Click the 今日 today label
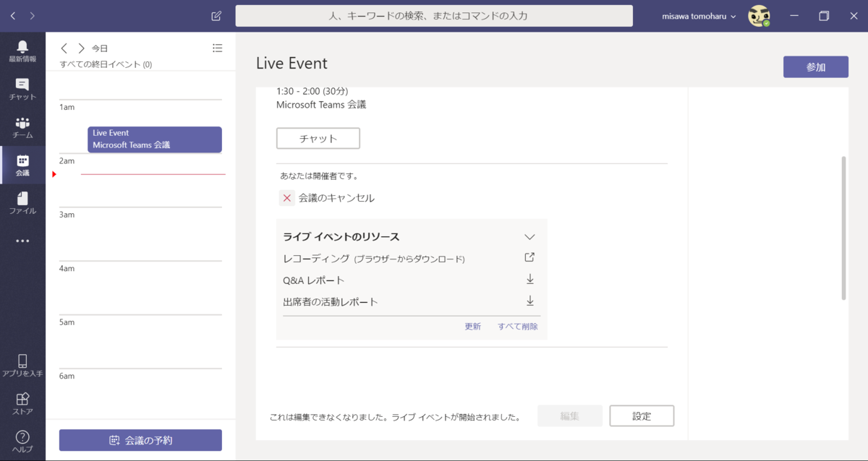The width and height of the screenshot is (868, 461). point(100,48)
